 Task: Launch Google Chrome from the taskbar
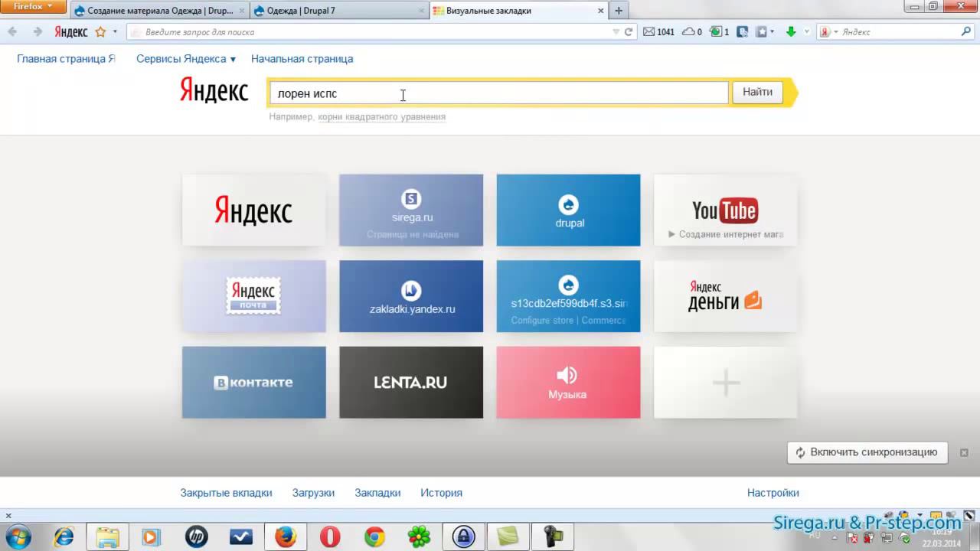click(374, 536)
